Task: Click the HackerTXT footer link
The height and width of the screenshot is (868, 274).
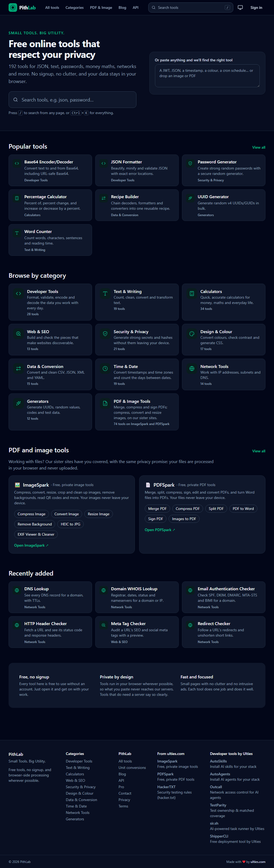Action: pos(166,787)
